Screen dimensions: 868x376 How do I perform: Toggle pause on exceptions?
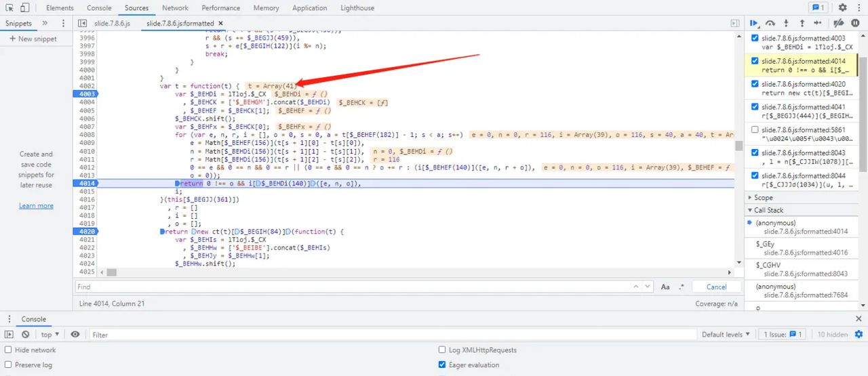point(855,23)
